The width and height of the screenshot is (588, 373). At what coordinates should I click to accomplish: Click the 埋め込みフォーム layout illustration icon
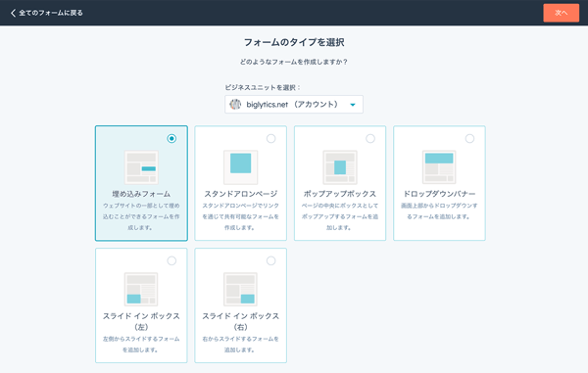pos(141,167)
